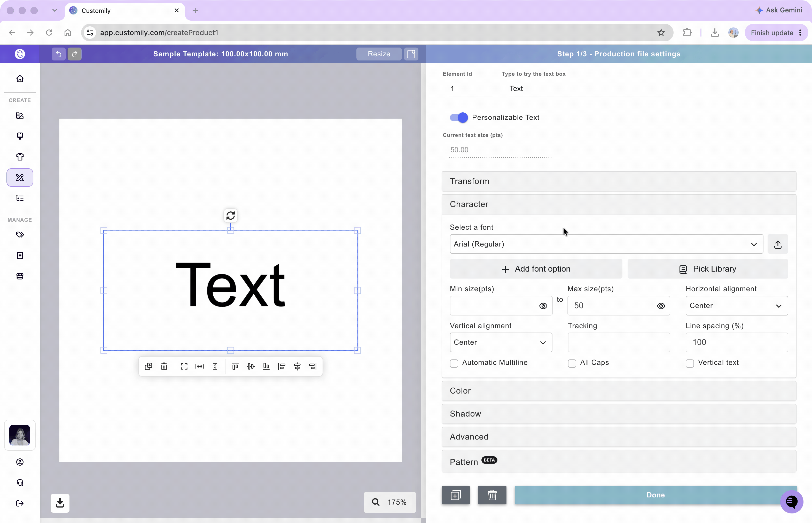This screenshot has width=812, height=523.
Task: Open Horizontal alignment dropdown
Action: pos(737,306)
